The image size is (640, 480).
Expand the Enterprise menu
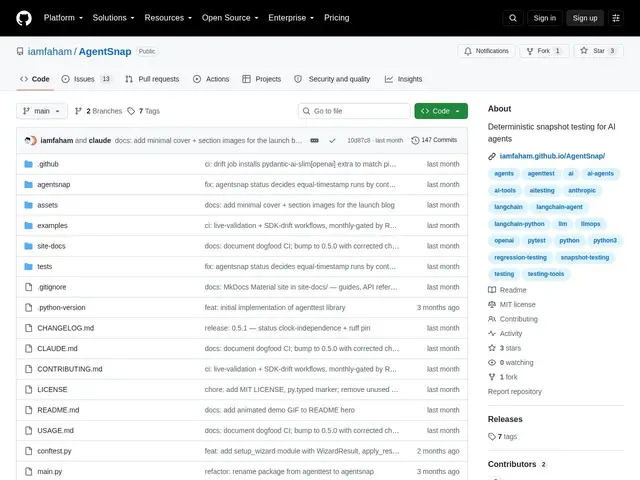click(291, 18)
